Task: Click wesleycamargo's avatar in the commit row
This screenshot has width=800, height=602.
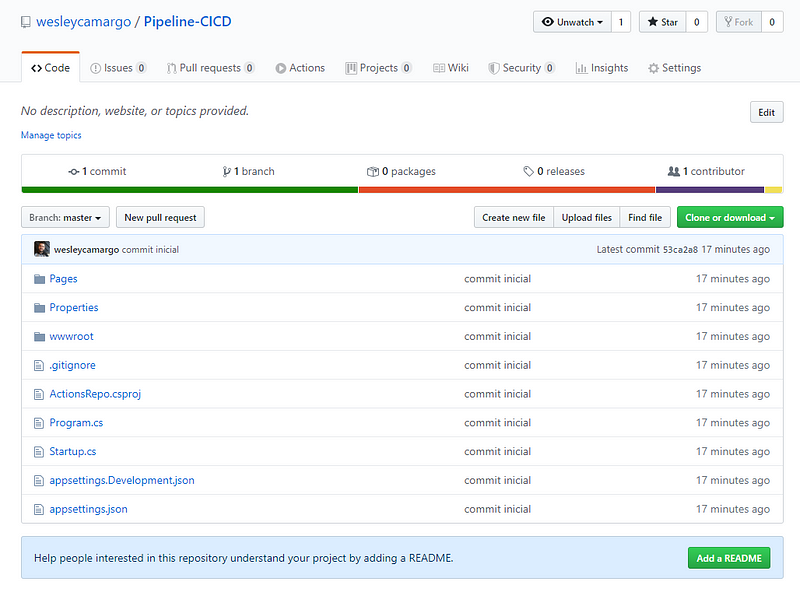Action: [x=41, y=249]
